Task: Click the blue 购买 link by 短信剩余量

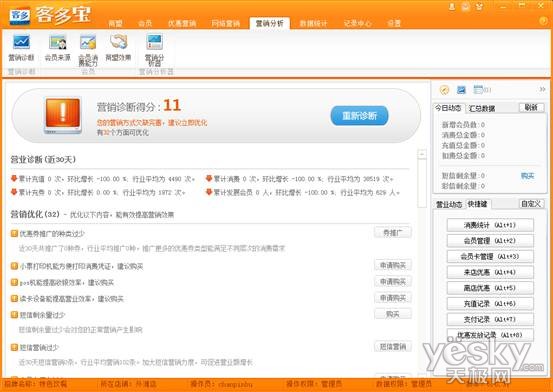Action: click(527, 176)
